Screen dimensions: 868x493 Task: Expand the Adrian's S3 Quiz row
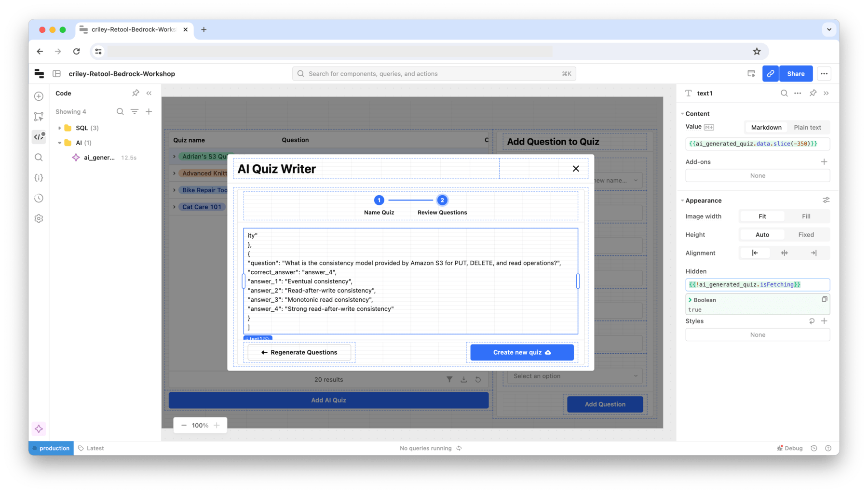tap(175, 157)
